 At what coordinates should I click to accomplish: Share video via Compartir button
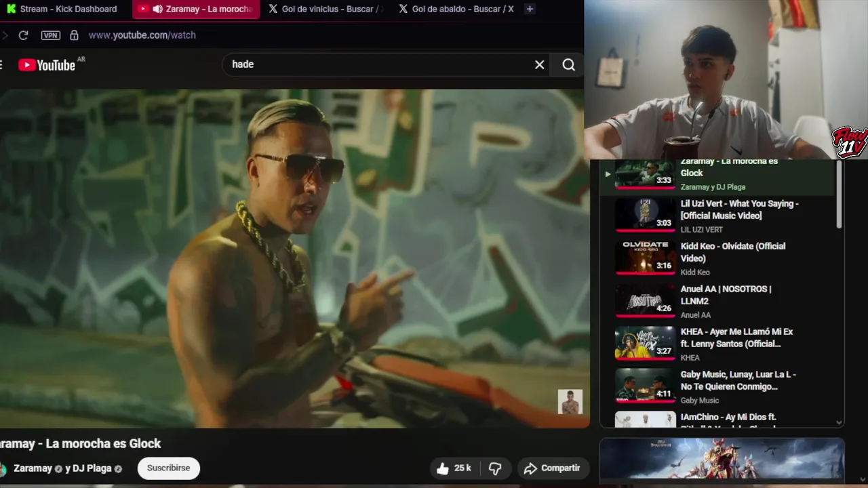[552, 468]
